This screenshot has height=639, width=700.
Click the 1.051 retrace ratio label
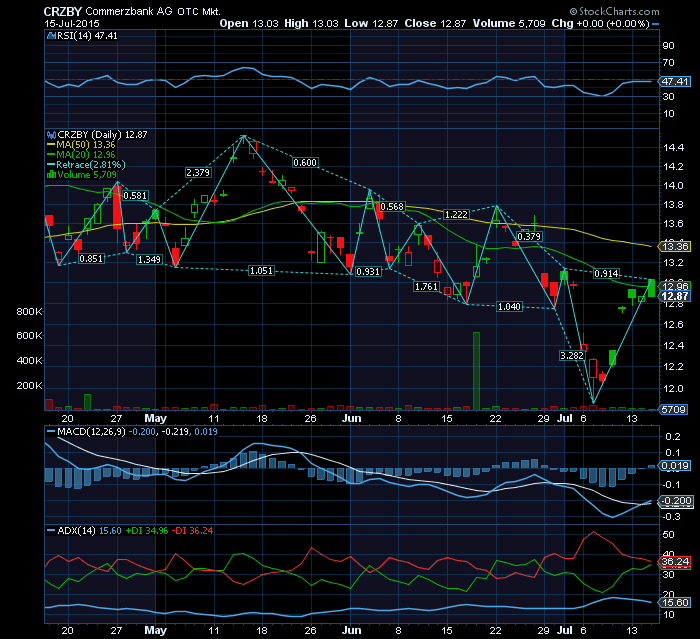[x=261, y=271]
